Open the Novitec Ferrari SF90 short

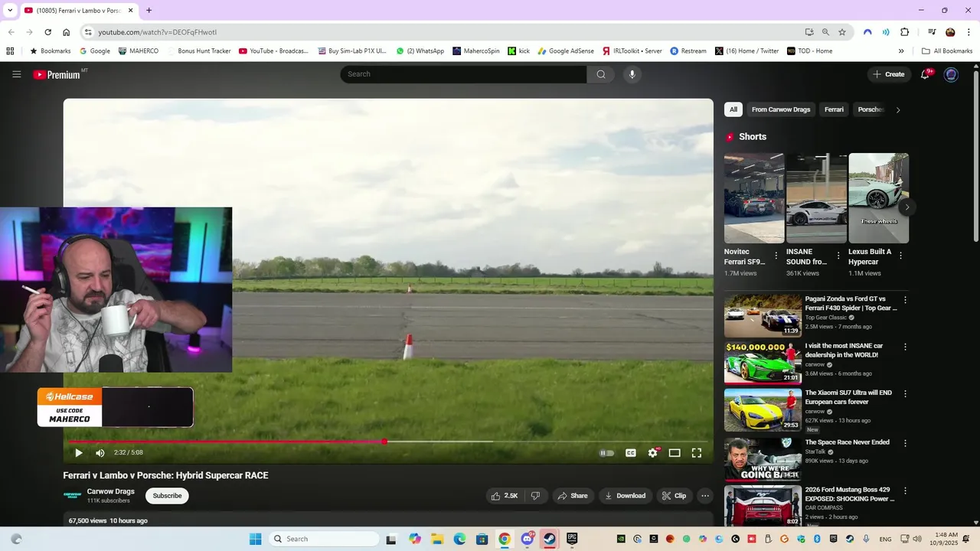click(754, 198)
